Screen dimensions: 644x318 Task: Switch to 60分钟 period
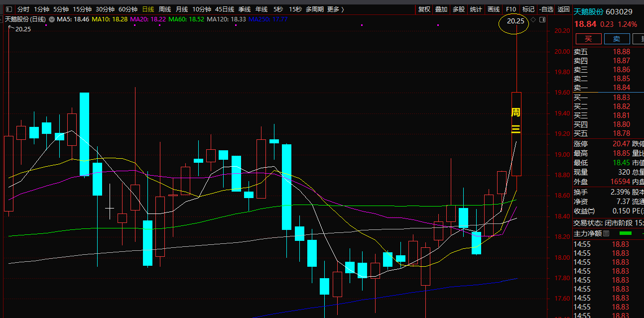point(128,9)
